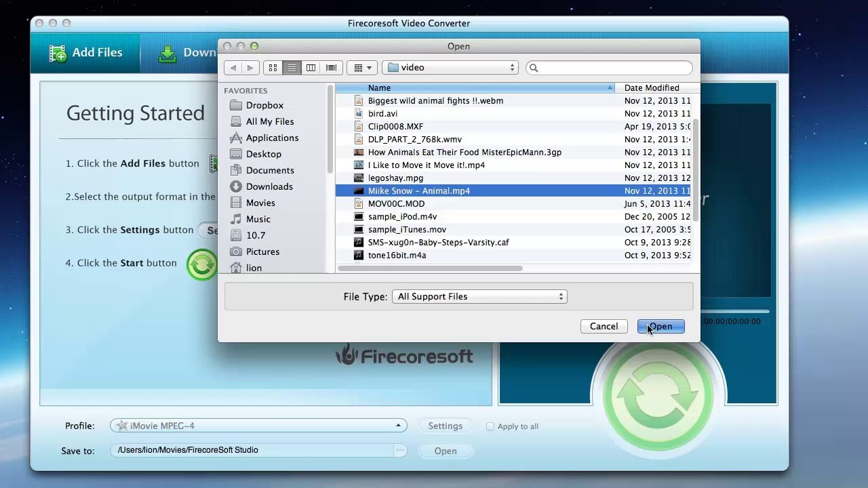
Task: Switch Open dialog to list view
Action: point(292,68)
